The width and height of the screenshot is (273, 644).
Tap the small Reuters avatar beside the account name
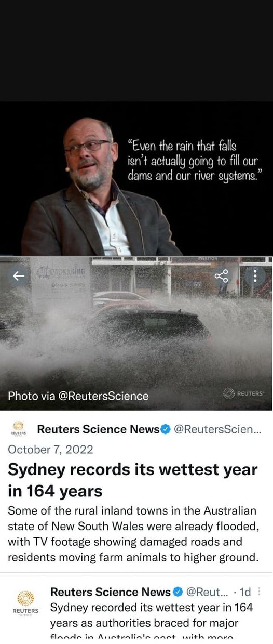[x=19, y=429]
